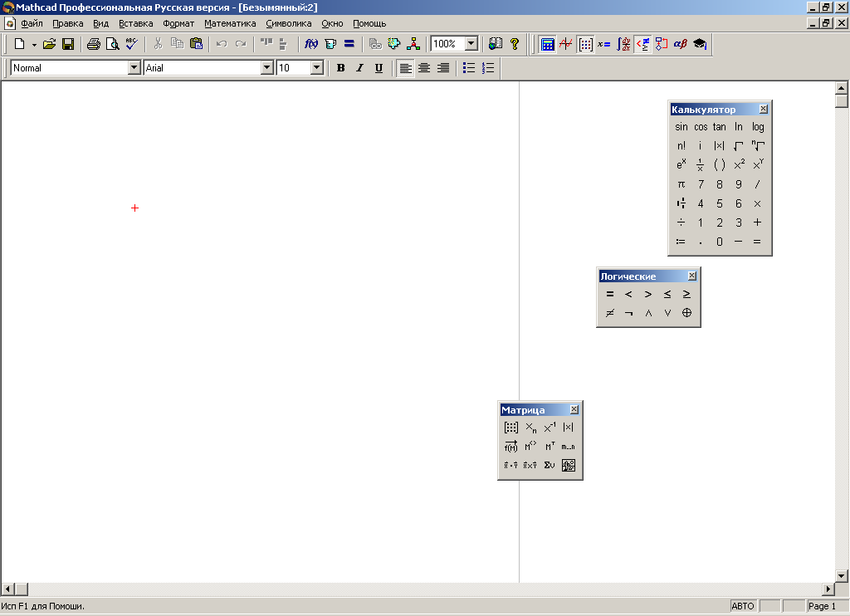The width and height of the screenshot is (850, 616).
Task: Open the font size 10 dropdown
Action: pyautogui.click(x=317, y=68)
